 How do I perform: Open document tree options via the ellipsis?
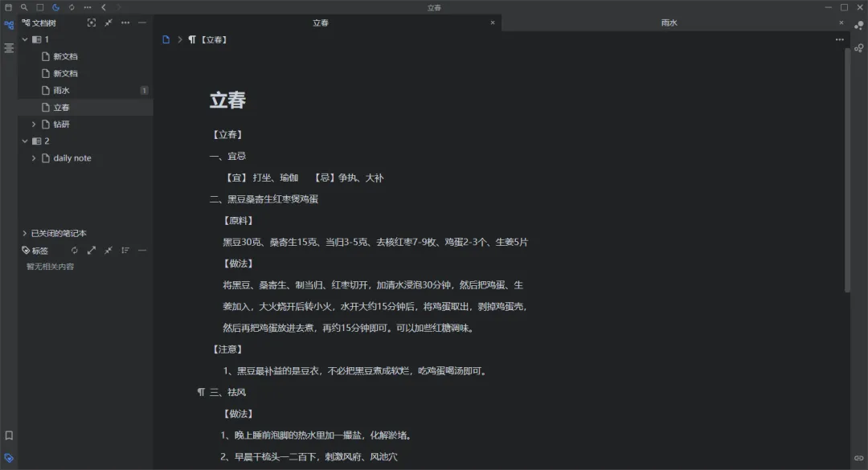coord(125,22)
